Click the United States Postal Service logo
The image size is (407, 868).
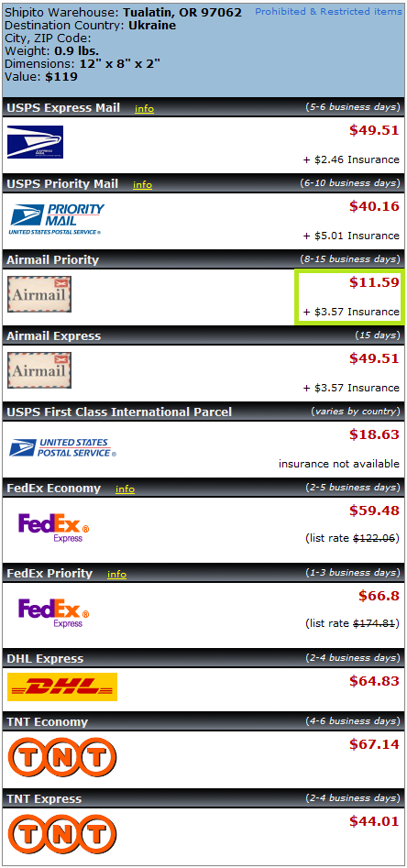pyautogui.click(x=62, y=448)
